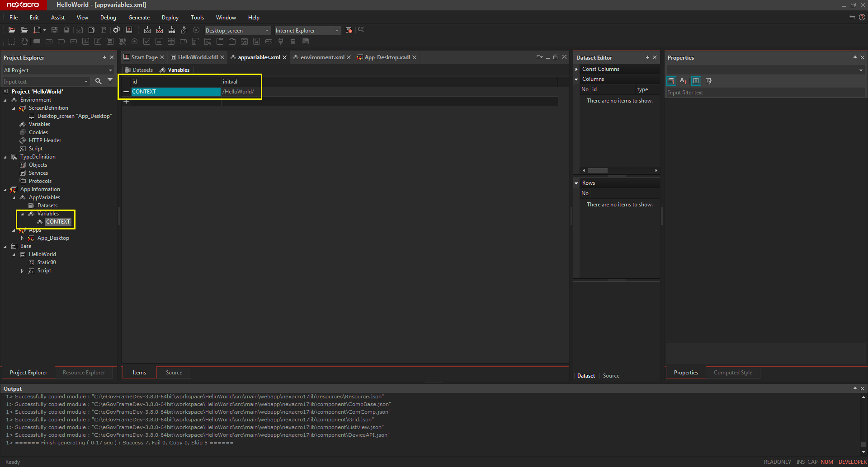
Task: Toggle categorized view in Properties
Action: coord(671,81)
